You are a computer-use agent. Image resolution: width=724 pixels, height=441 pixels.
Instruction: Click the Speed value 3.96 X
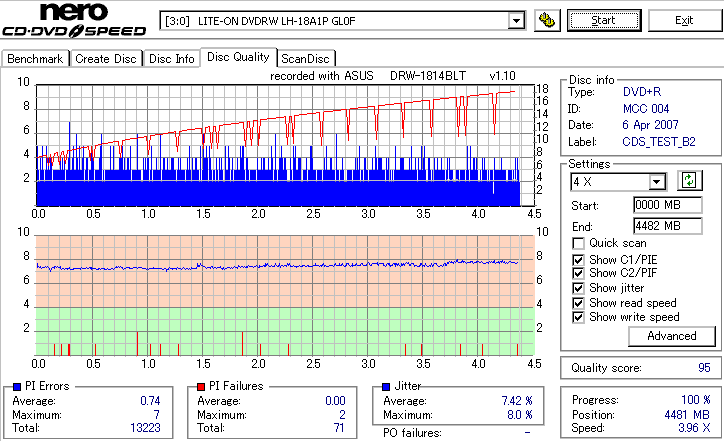click(x=694, y=428)
